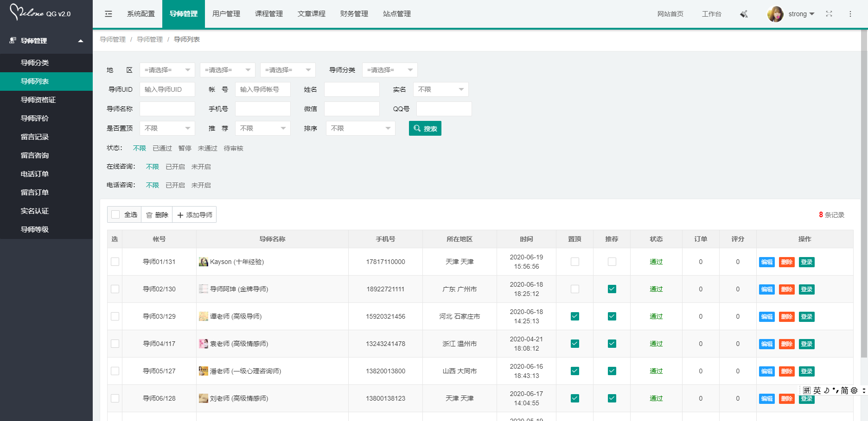Click Kayson mentor avatar thumbnail
Viewport: 868px width, 421px height.
(x=203, y=262)
